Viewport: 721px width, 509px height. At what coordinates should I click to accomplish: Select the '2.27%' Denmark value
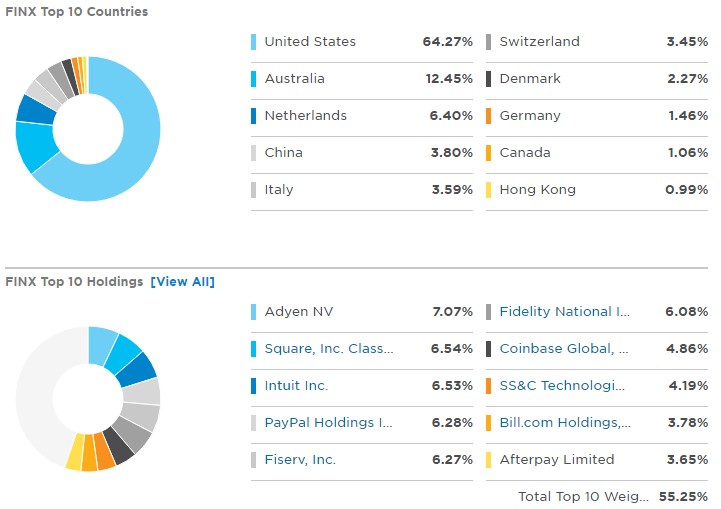pyautogui.click(x=687, y=79)
